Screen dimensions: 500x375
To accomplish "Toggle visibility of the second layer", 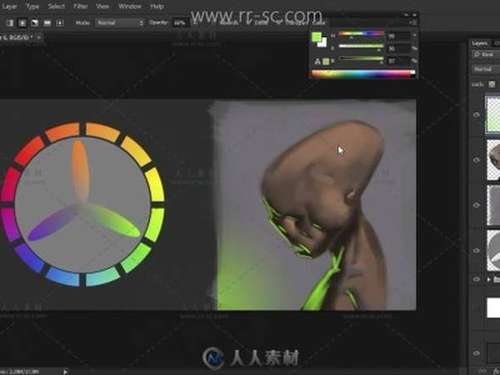I will (x=476, y=160).
